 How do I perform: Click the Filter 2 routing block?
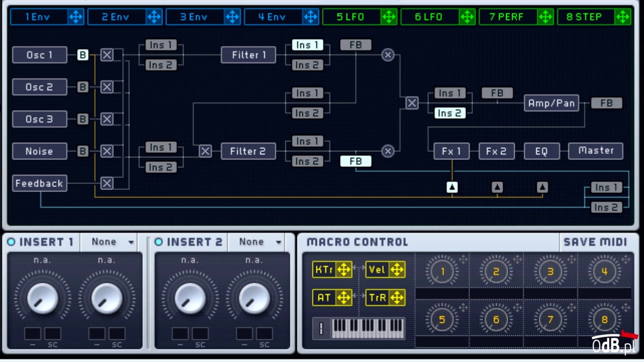click(248, 151)
